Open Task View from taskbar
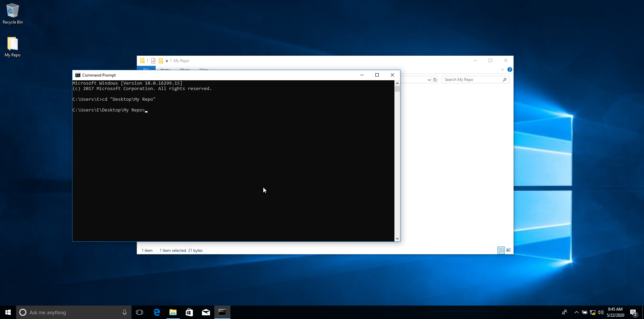The width and height of the screenshot is (644, 319). coord(140,312)
